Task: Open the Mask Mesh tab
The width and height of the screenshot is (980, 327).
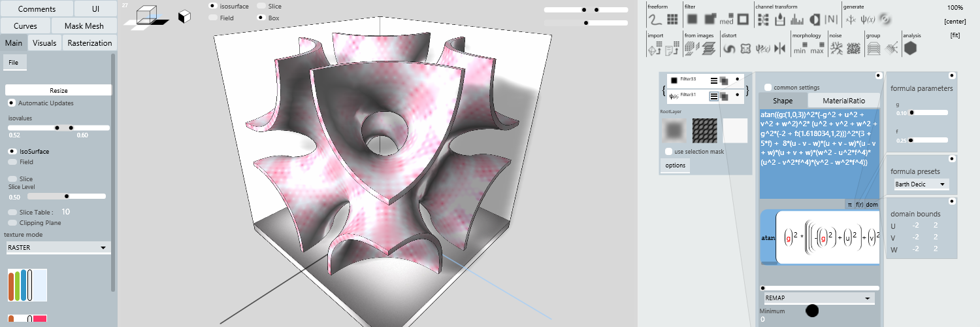Action: pos(84,26)
